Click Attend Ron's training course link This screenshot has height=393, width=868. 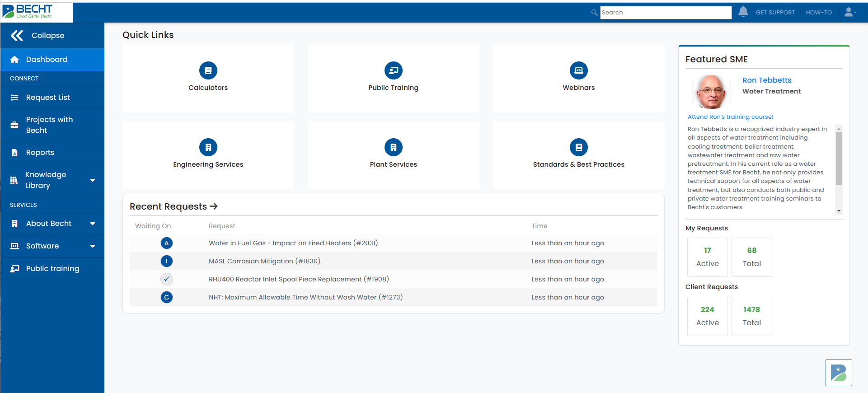730,117
